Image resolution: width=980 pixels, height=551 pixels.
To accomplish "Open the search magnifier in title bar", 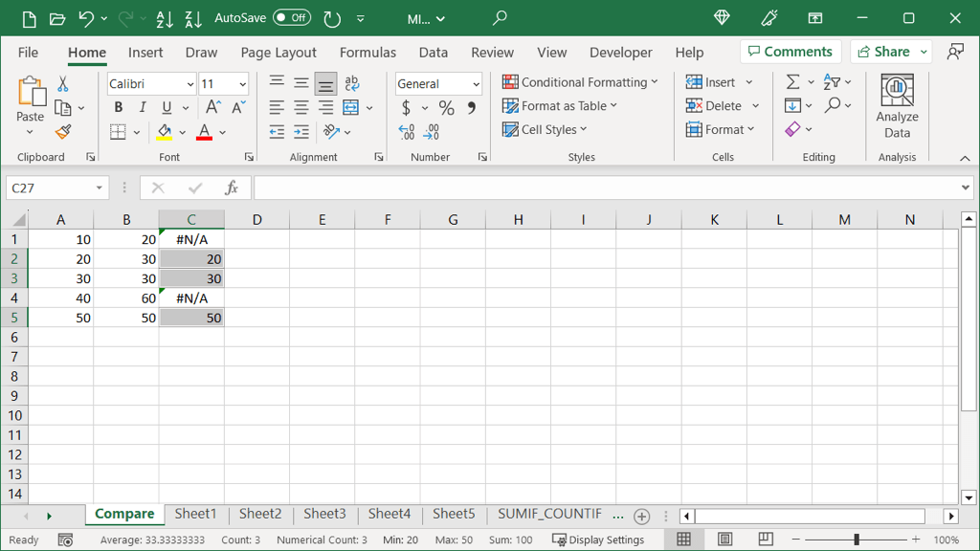I will tap(500, 18).
